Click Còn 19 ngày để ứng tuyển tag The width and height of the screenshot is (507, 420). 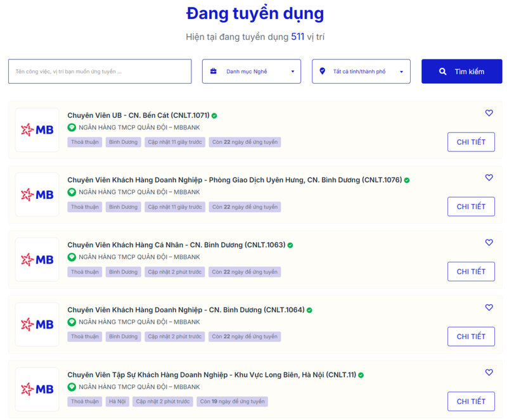tap(232, 402)
